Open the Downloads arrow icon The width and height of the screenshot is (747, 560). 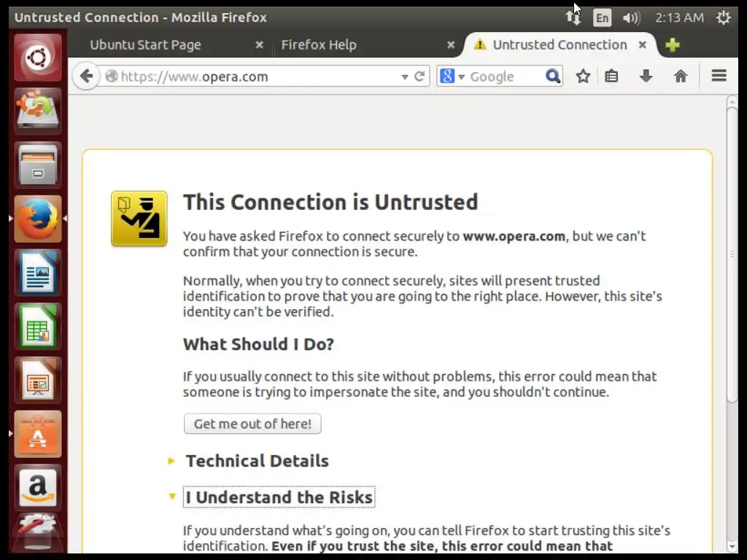(646, 76)
